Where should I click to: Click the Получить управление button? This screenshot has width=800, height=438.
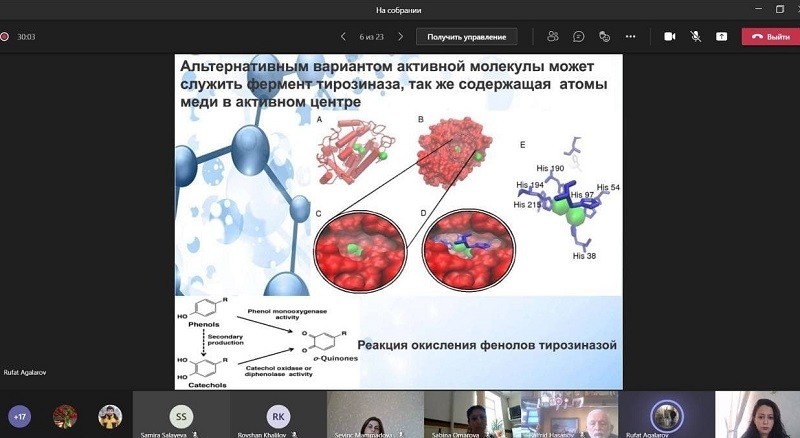(466, 37)
